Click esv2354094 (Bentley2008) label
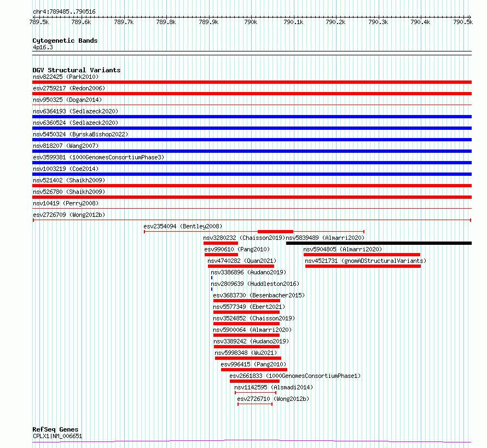 pos(183,226)
